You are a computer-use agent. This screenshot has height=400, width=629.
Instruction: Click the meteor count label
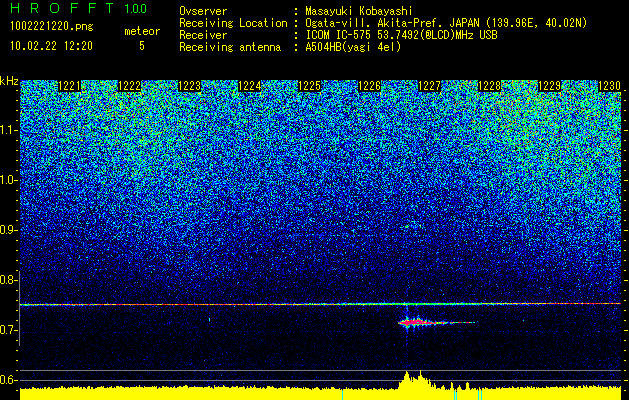(x=142, y=31)
